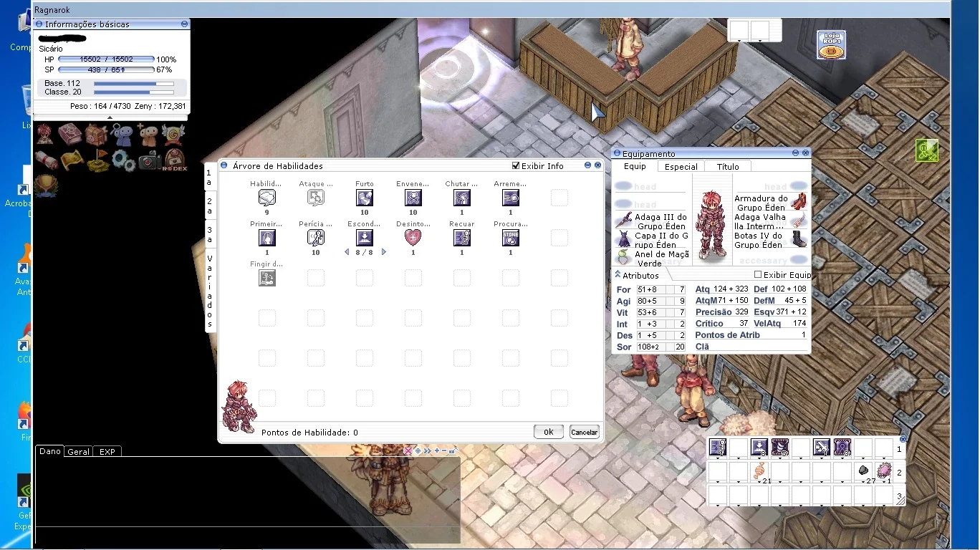Select the Habilid... speech bubble skill icon
Viewport: 980px width, 550px height.
[x=267, y=198]
